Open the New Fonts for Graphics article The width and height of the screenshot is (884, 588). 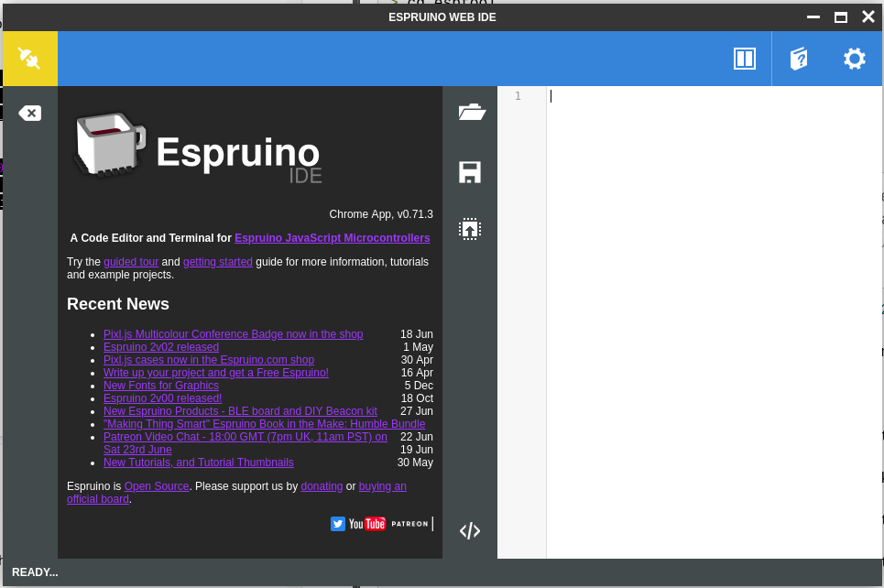click(161, 386)
